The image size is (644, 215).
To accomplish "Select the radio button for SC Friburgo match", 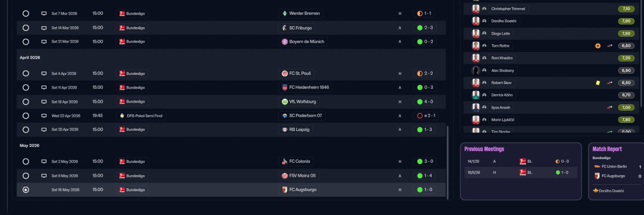I will pos(26,28).
